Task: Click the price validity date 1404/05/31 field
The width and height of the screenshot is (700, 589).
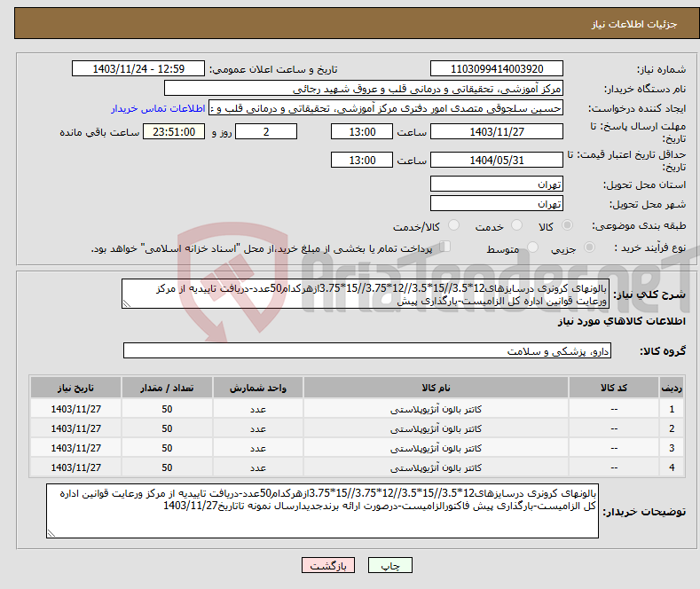Action: (x=497, y=160)
